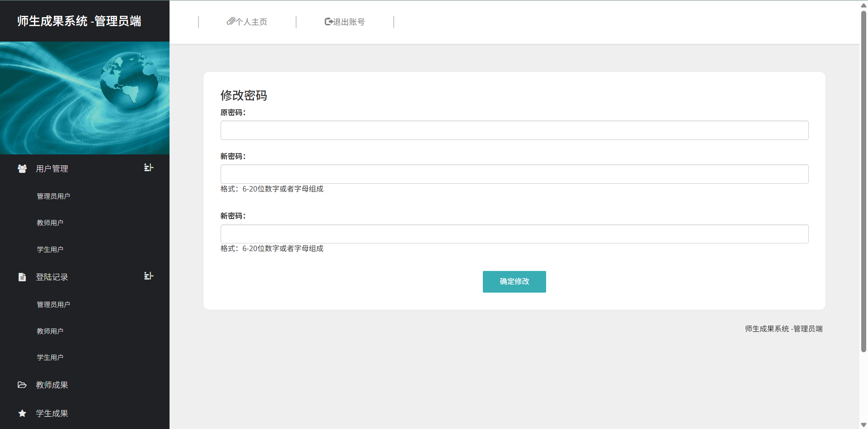Select 管理员用户 under 用户管理

(x=53, y=196)
